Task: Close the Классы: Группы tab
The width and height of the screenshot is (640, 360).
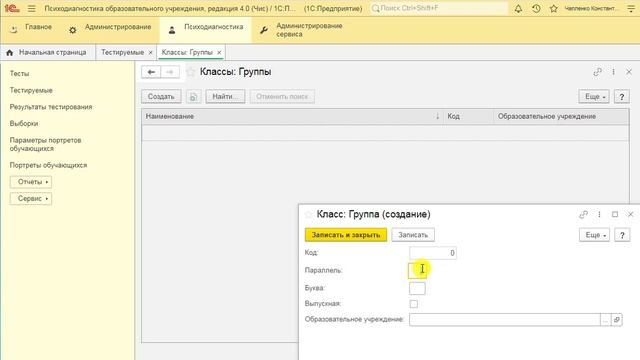Action: point(219,53)
